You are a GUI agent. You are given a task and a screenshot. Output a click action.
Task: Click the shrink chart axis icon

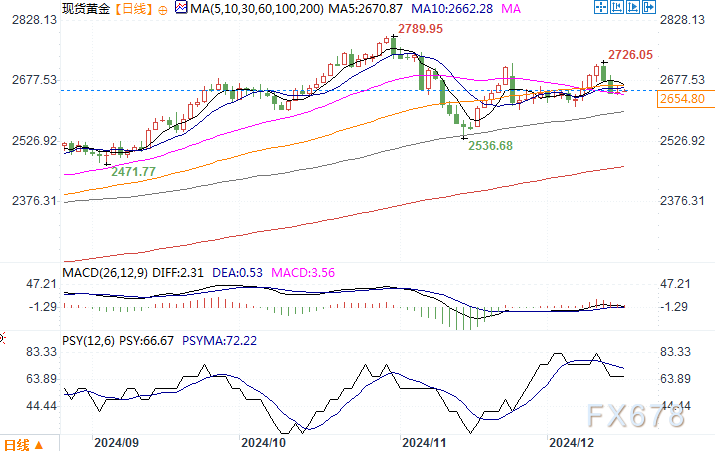tap(617, 7)
